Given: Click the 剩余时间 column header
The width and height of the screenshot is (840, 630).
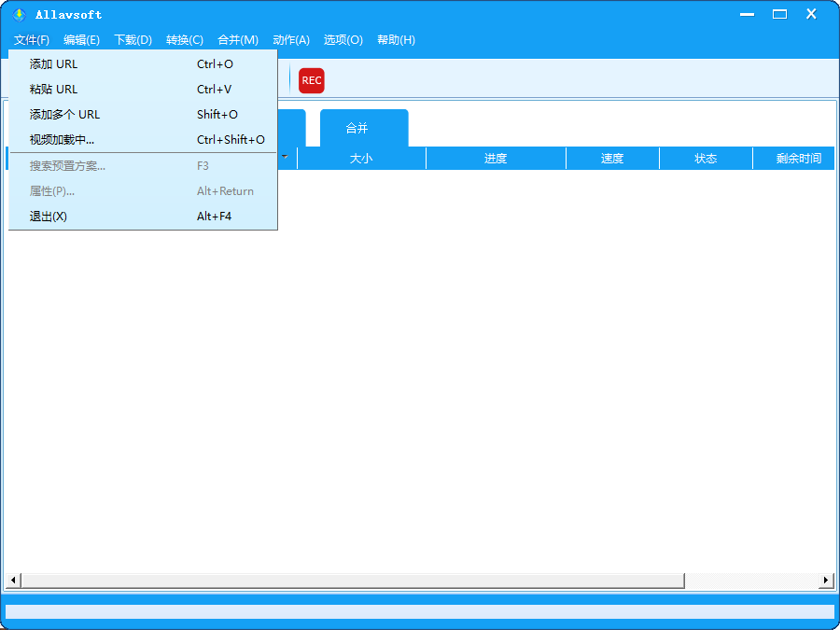Looking at the screenshot, I should point(793,158).
